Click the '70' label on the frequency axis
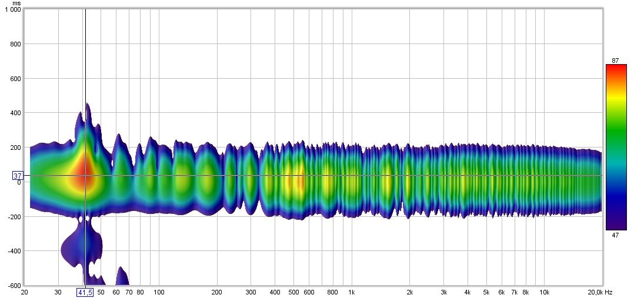Viewport: 644px width, 298px height. pos(129,292)
